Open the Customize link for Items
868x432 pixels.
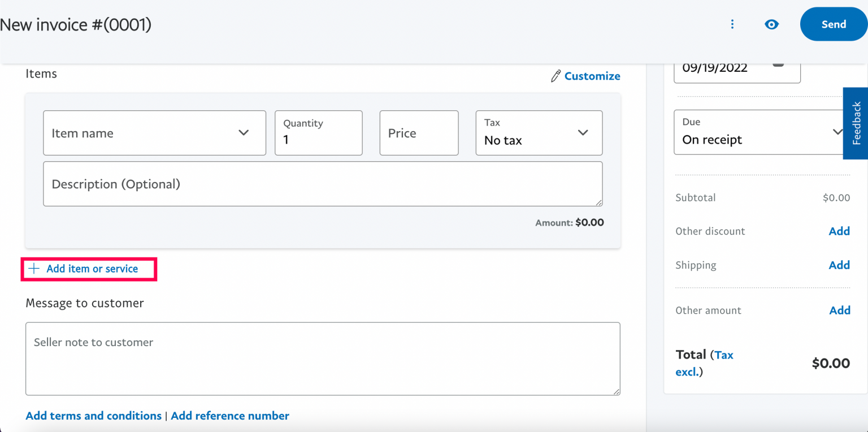[592, 76]
